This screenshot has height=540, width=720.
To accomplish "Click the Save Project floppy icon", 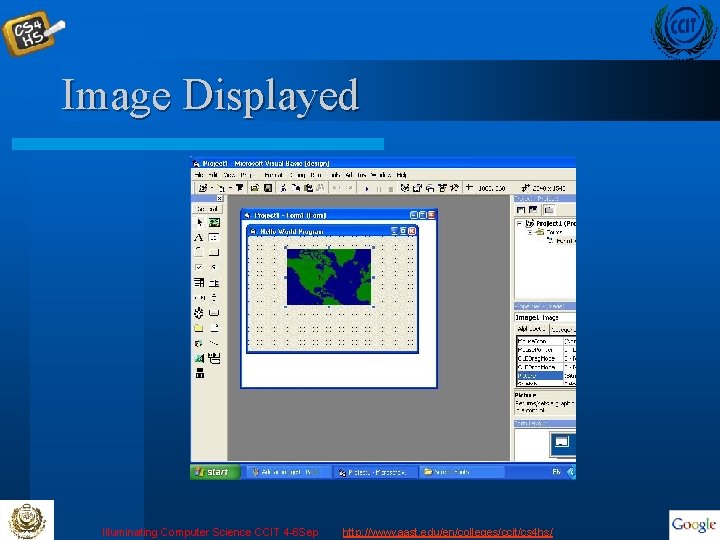I will point(268,188).
